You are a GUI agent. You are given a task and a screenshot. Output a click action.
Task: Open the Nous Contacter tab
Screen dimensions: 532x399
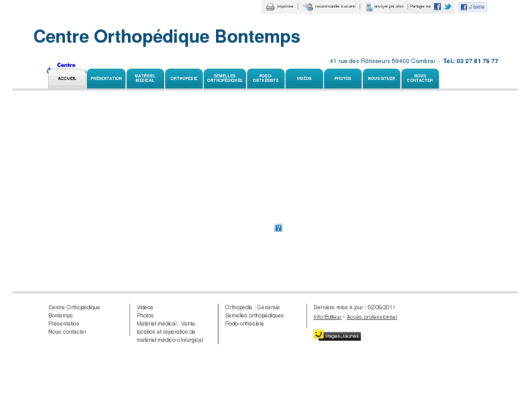(x=420, y=79)
